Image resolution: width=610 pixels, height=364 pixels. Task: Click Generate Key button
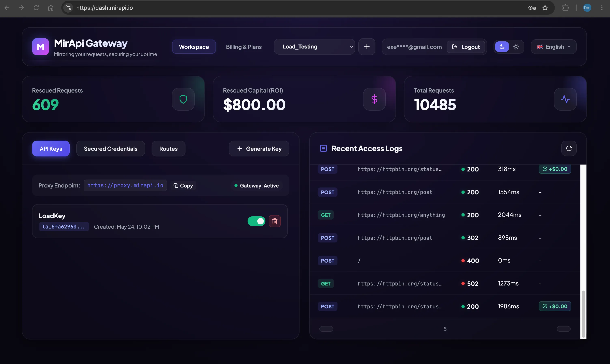point(259,149)
